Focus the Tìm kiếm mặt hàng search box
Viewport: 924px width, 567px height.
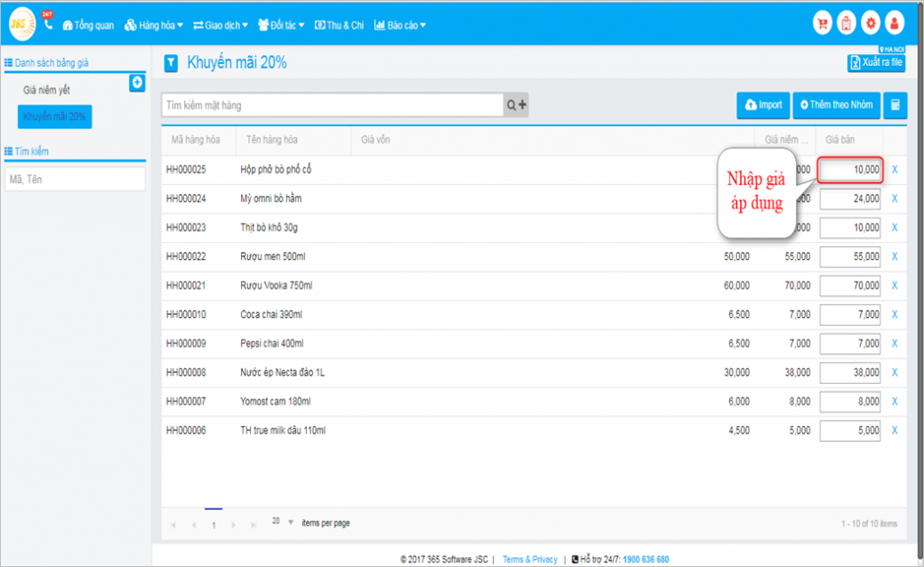tap(332, 106)
